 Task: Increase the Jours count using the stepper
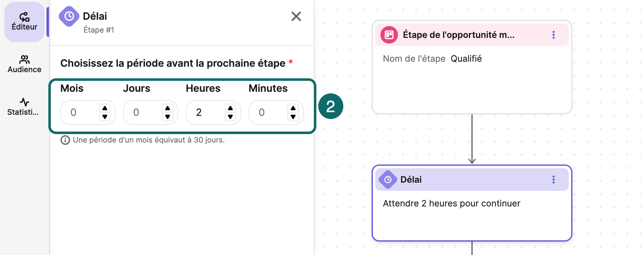(x=168, y=108)
